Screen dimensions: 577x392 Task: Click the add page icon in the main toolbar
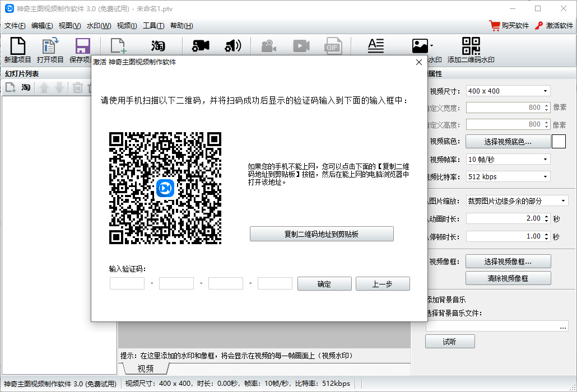pyautogui.click(x=119, y=46)
